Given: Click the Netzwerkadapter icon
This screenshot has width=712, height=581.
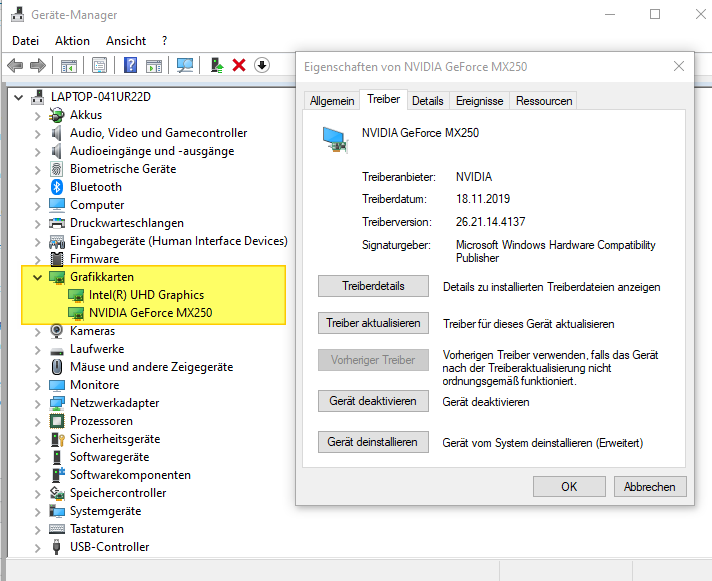Looking at the screenshot, I should (57, 403).
